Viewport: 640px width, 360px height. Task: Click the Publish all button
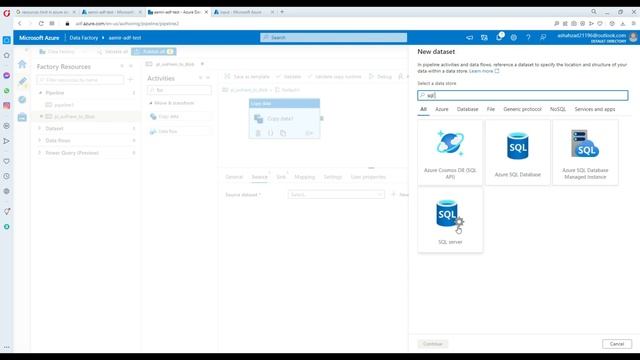(x=154, y=51)
